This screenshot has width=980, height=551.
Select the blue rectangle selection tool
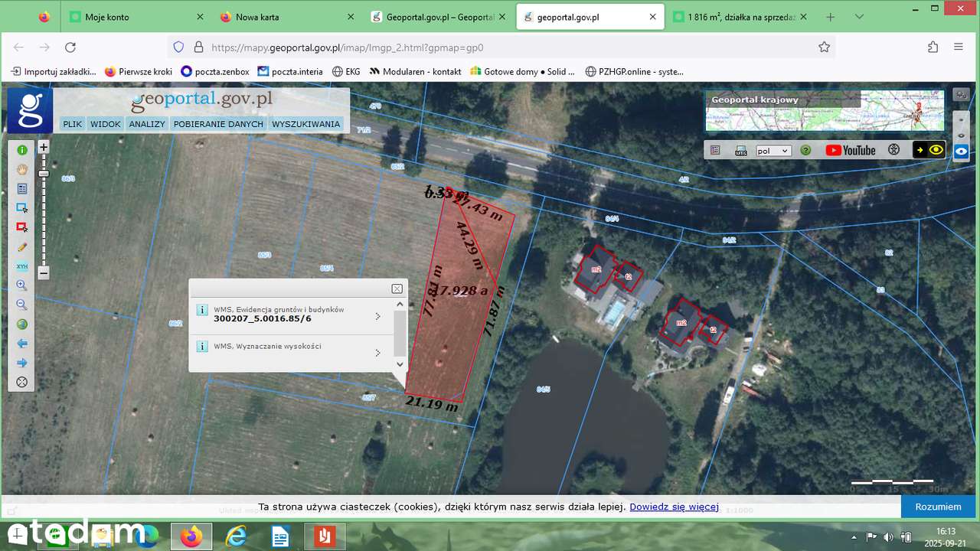click(x=22, y=208)
